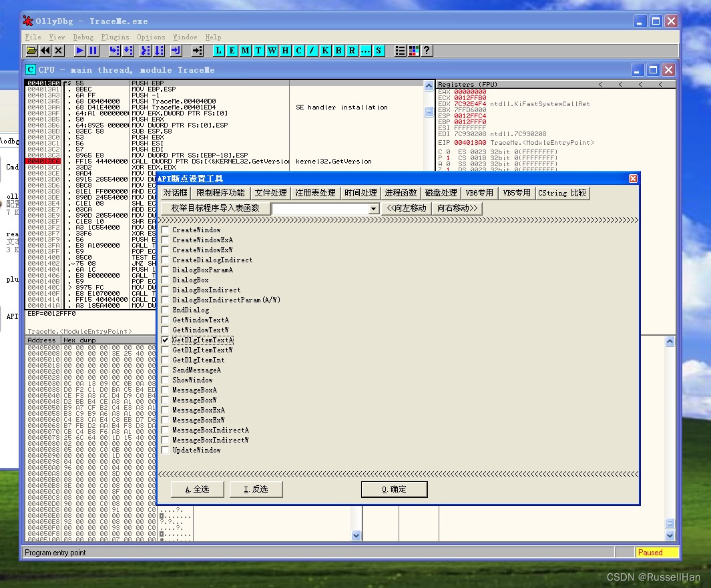Screen dimensions: 711x588
Task: Select the red breakpoint address 004013C6 row
Action: tap(43, 162)
